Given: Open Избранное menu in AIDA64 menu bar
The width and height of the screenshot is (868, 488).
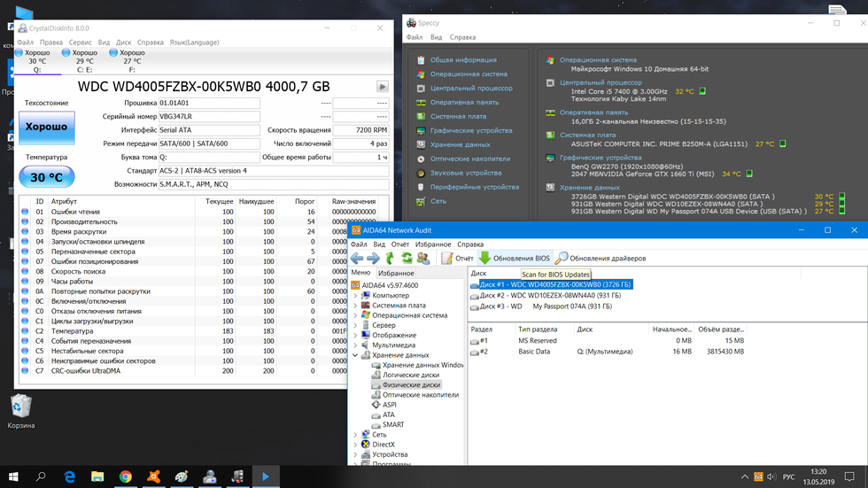Looking at the screenshot, I should coord(433,244).
